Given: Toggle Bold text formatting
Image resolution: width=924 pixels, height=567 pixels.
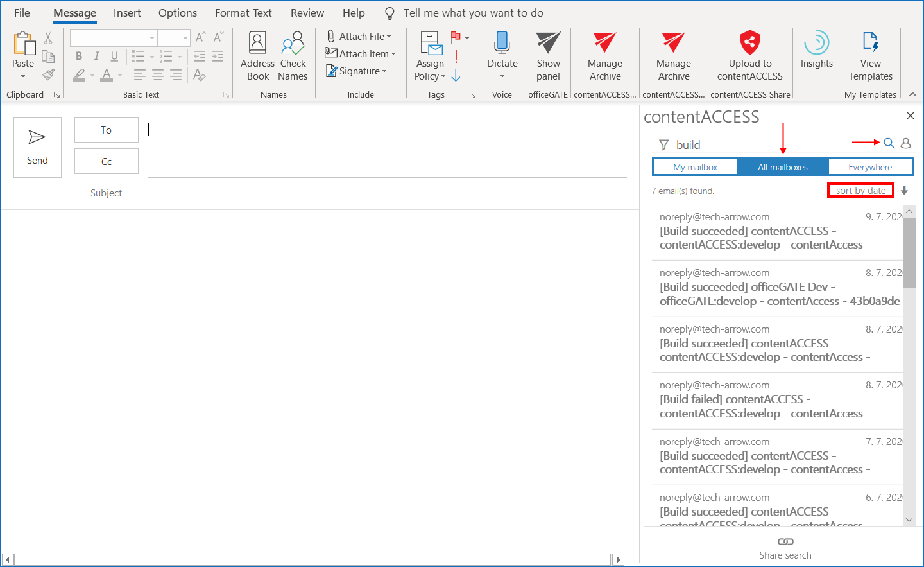Looking at the screenshot, I should point(79,57).
